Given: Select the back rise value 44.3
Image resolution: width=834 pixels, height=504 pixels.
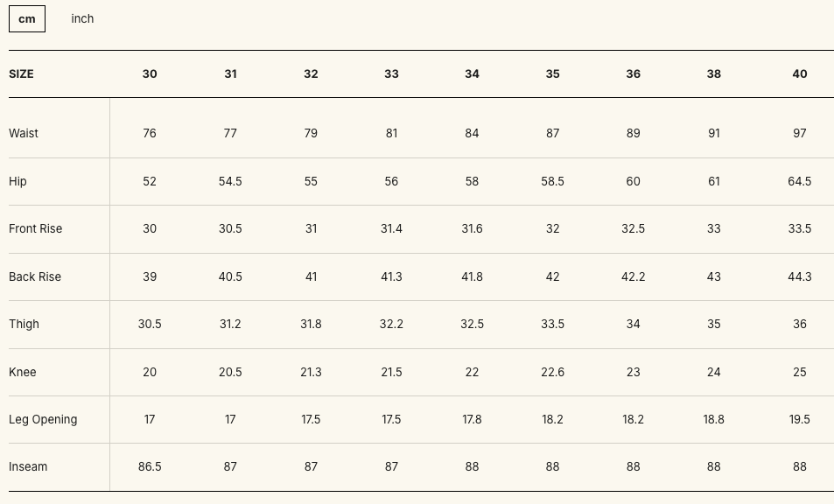Looking at the screenshot, I should pos(799,276).
